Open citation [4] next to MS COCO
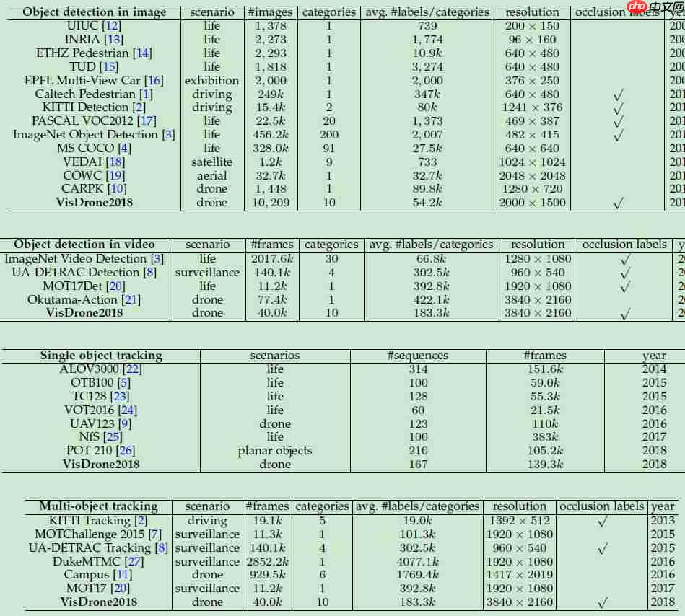The width and height of the screenshot is (685, 616). coord(124,149)
